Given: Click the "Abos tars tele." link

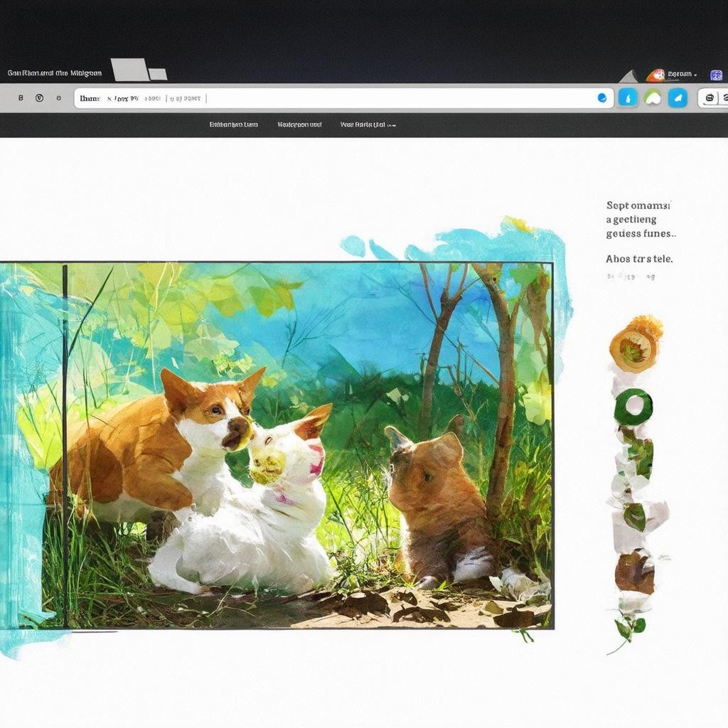Looking at the screenshot, I should click(638, 259).
